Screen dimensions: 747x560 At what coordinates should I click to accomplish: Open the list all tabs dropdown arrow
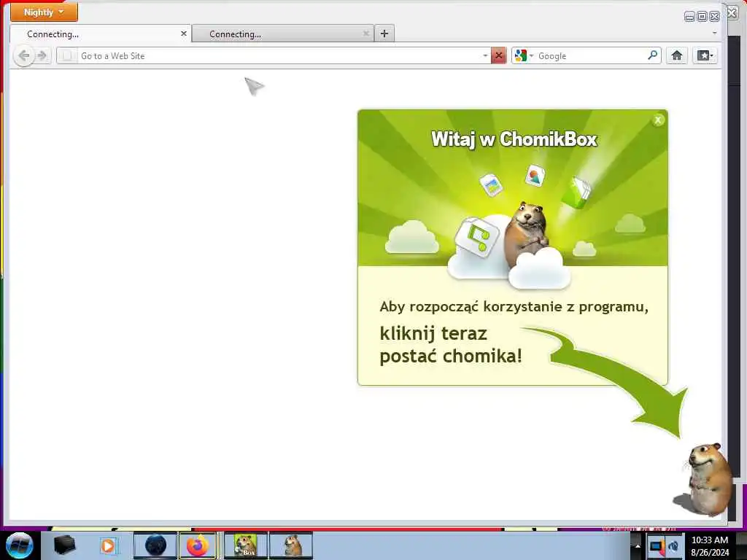click(x=714, y=34)
